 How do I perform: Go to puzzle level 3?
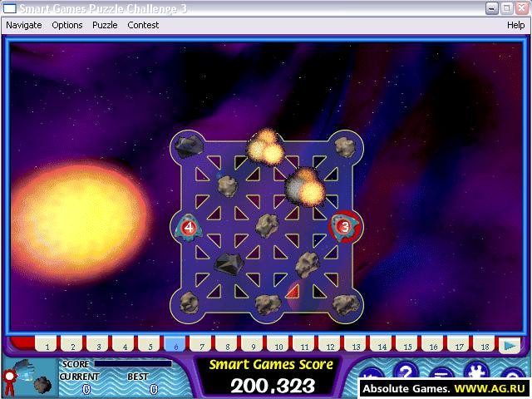point(98,346)
